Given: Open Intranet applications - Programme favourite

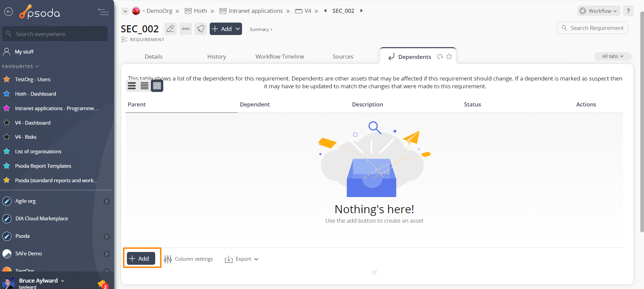Looking at the screenshot, I should 56,108.
